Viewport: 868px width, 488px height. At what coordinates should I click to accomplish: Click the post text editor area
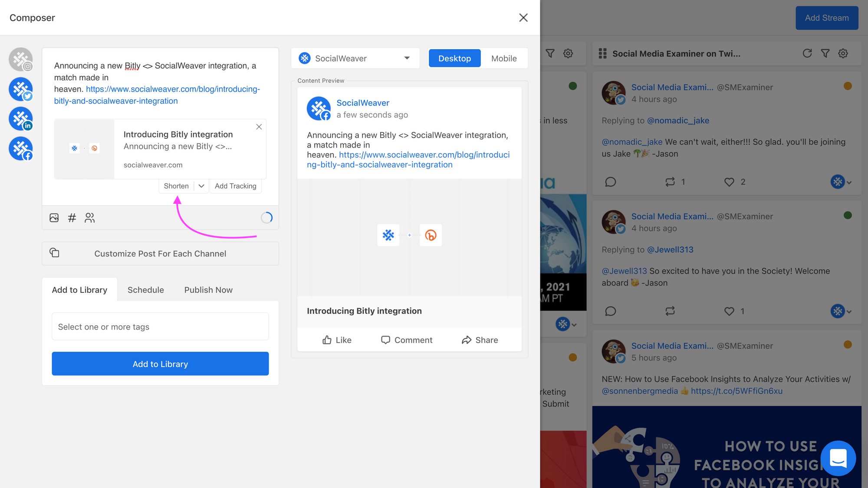pyautogui.click(x=160, y=83)
